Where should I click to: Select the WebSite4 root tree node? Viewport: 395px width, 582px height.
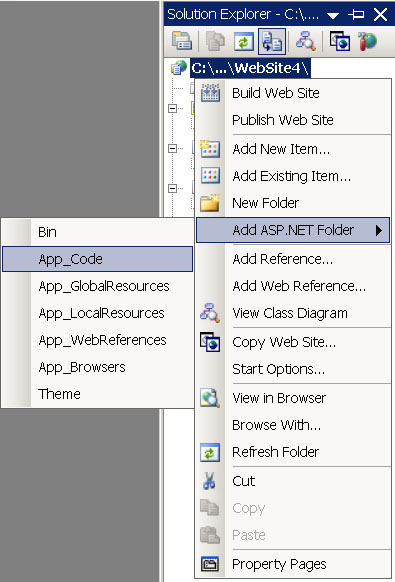click(x=250, y=68)
